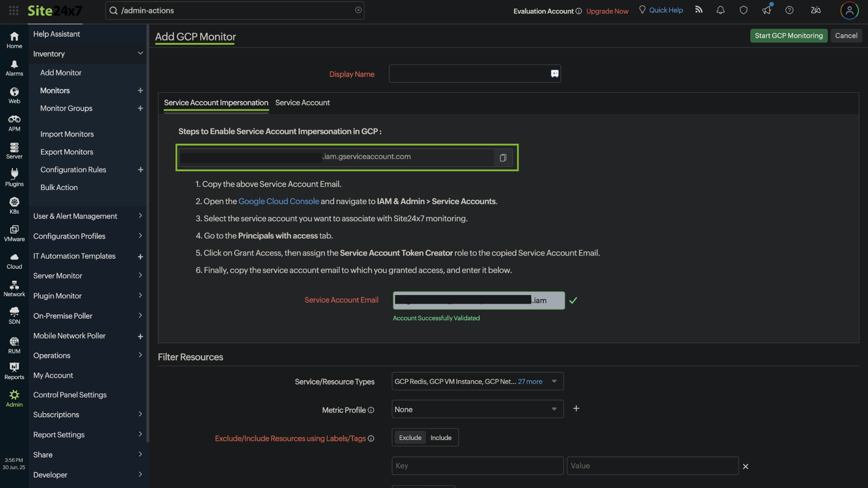The height and width of the screenshot is (488, 868).
Task: Keep Exclude selected in Labels/Tags filter
Action: pos(410,437)
